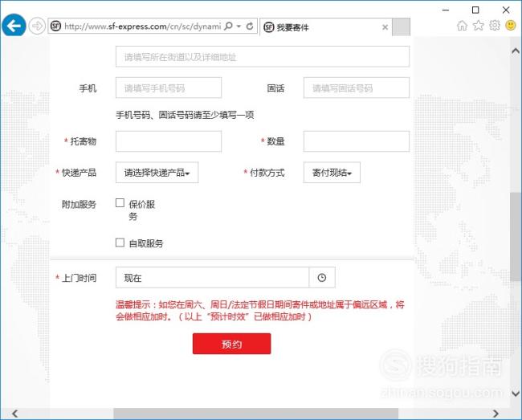Open the address bar dropdown arrow
Screen dimensions: 522x420
pyautogui.click(x=239, y=27)
